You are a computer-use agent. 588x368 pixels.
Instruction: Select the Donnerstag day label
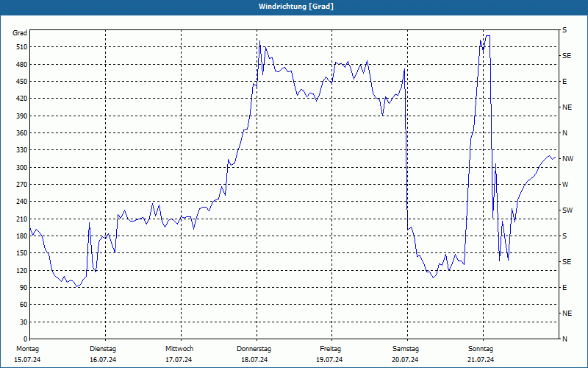point(254,349)
